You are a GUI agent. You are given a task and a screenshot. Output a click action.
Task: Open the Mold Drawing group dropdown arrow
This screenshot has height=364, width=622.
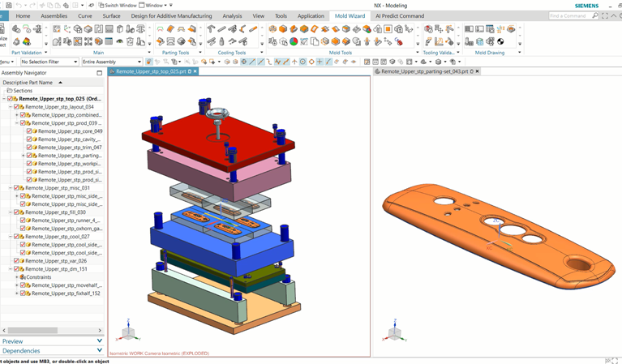(x=520, y=53)
